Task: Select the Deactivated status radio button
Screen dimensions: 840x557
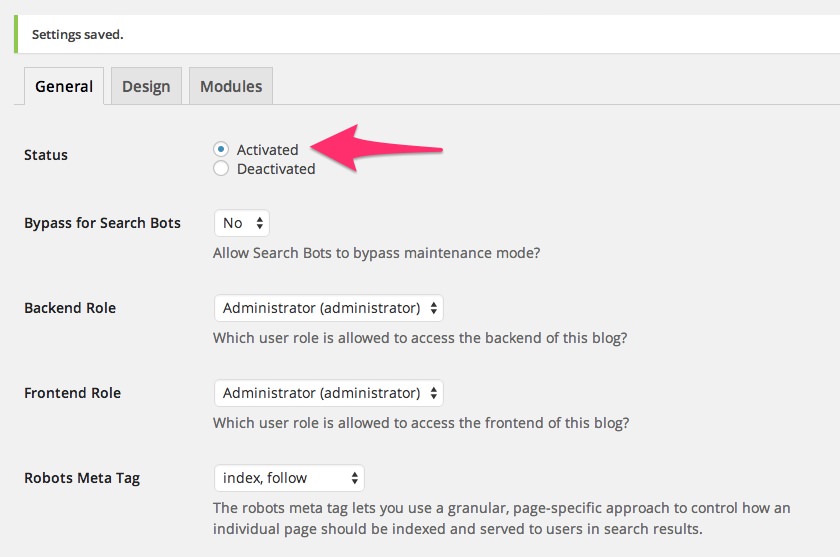Action: [x=221, y=168]
